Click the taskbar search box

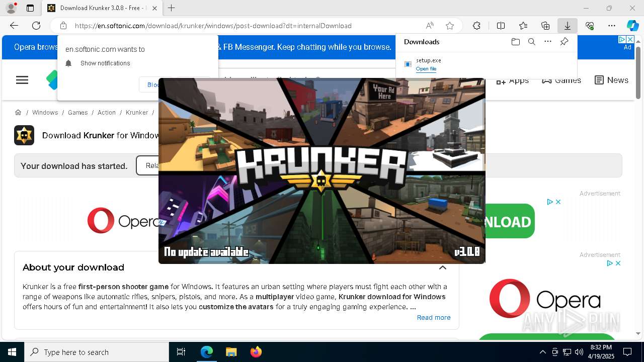click(x=97, y=352)
